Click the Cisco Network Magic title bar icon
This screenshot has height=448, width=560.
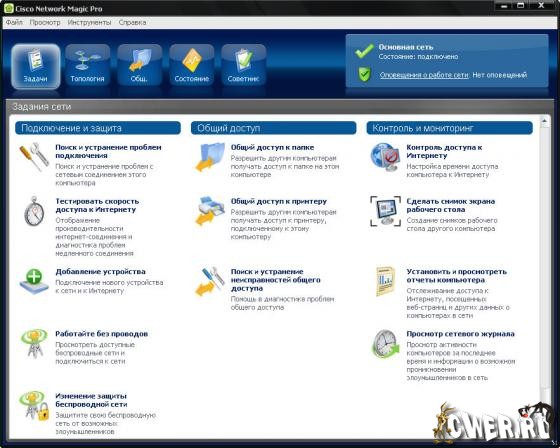[9, 8]
